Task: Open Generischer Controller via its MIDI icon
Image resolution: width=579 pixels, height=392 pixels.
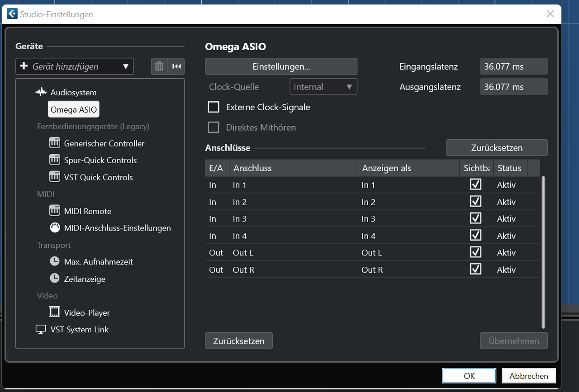Action: [x=55, y=143]
